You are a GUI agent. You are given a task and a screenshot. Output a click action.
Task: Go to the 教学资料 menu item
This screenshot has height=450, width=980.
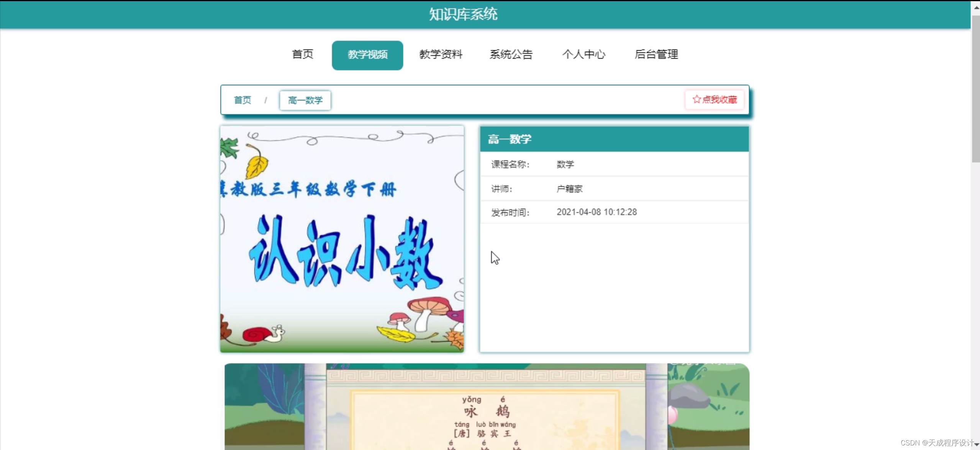pyautogui.click(x=441, y=54)
